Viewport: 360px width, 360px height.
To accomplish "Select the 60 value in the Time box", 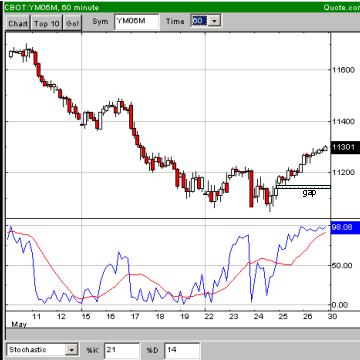I will [x=198, y=21].
